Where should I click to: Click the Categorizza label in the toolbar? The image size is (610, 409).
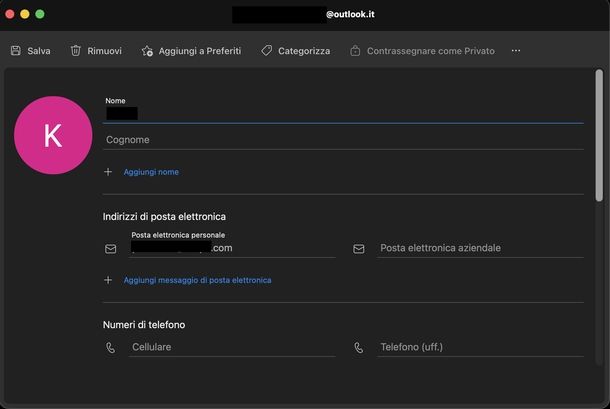[x=304, y=51]
